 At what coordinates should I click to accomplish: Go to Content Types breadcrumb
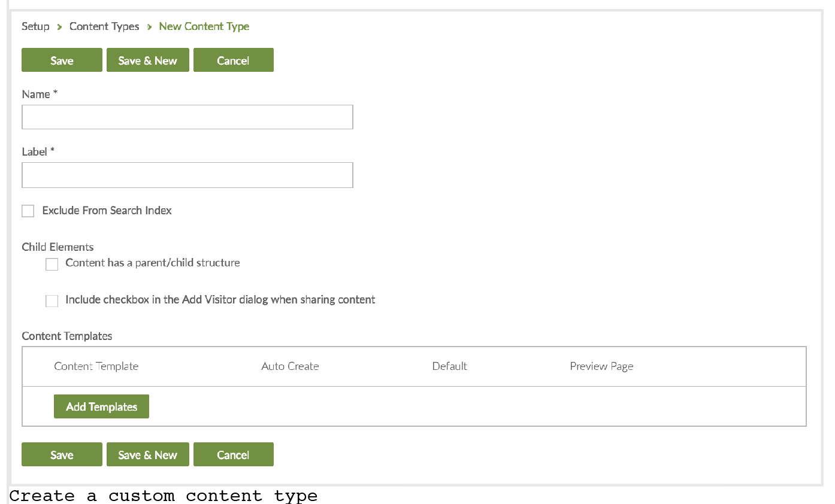(x=104, y=26)
